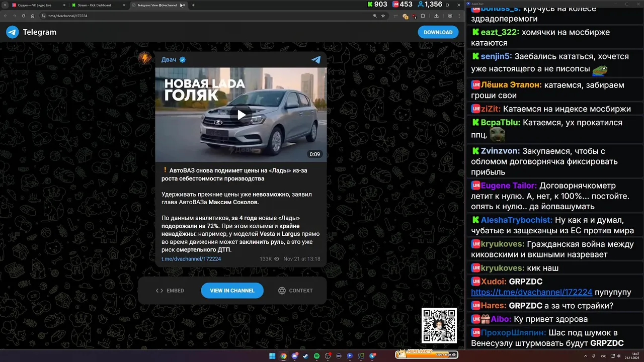Click the QR code thumbnail overlay
644x362 pixels.
[x=439, y=325]
